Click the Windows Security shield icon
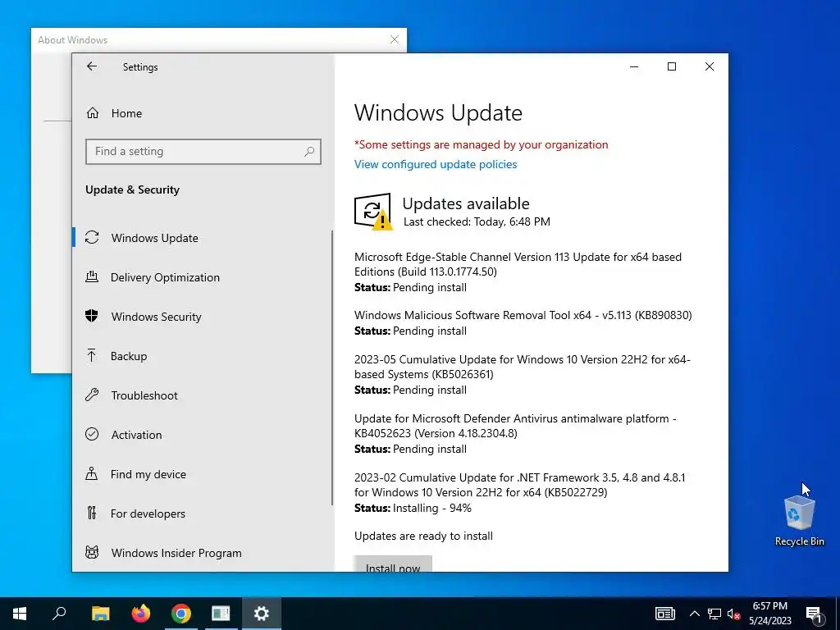The image size is (840, 630). click(92, 316)
